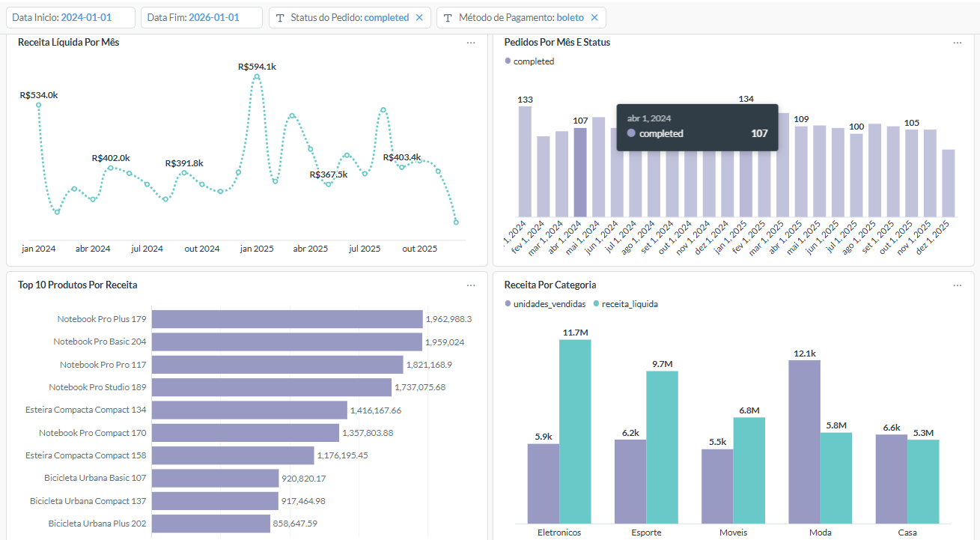
Task: Select the Eletronicos 5.9k unidades bar
Action: tap(544, 484)
